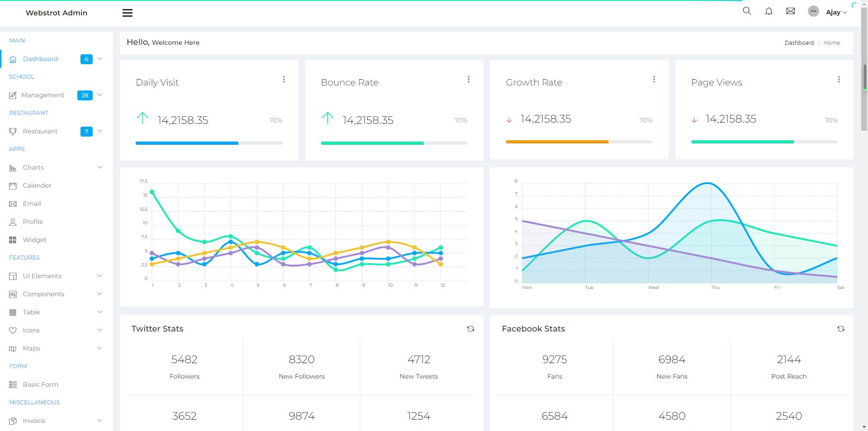
Task: Open Growth Rate card options menu
Action: click(x=654, y=79)
